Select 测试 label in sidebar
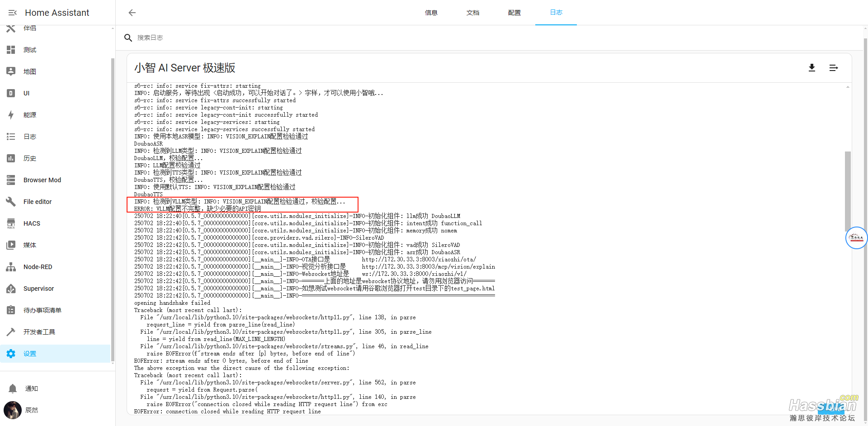The image size is (868, 426). [30, 50]
